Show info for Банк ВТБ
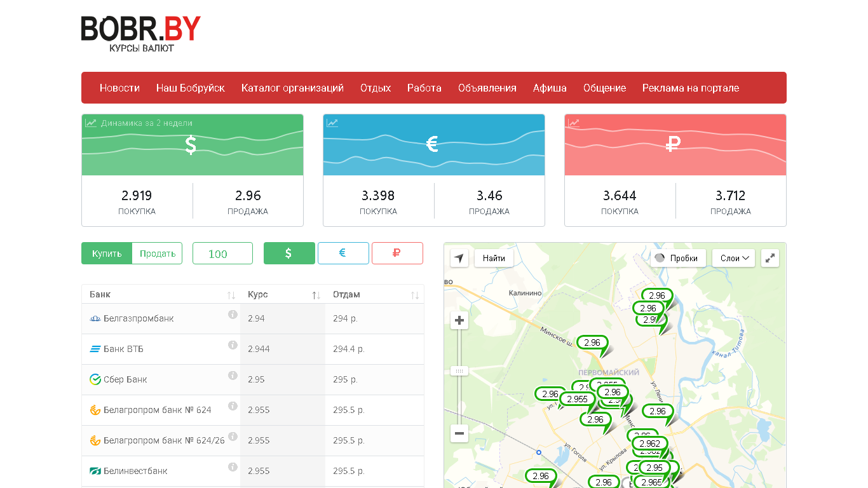 233,345
